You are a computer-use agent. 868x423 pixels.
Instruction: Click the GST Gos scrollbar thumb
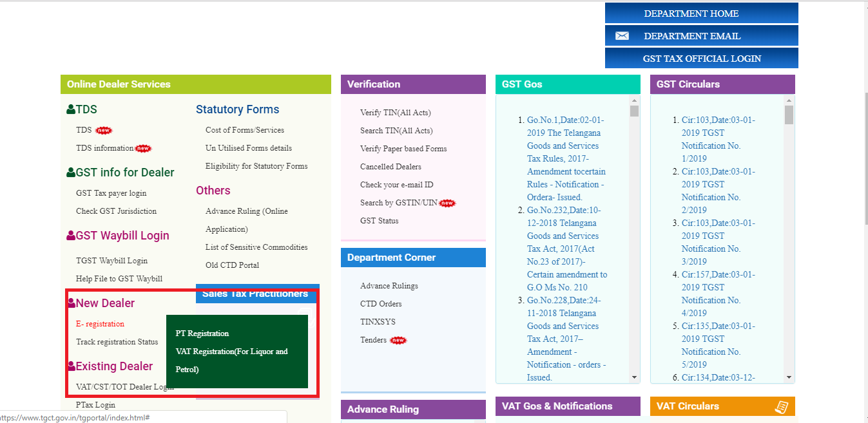[x=634, y=111]
